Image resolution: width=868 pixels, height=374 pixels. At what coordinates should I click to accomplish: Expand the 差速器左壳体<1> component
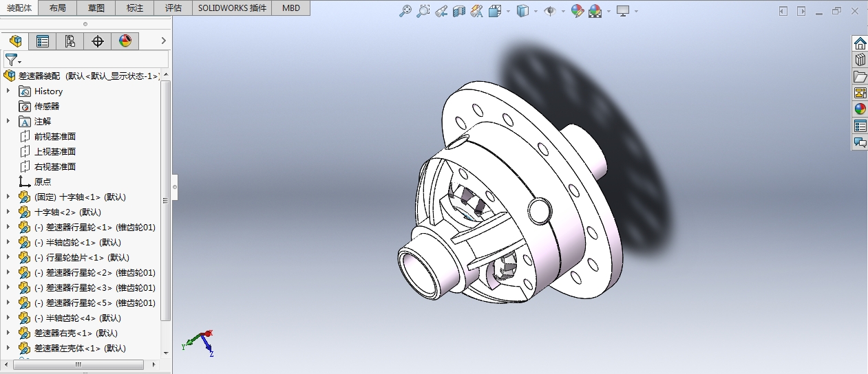point(8,348)
